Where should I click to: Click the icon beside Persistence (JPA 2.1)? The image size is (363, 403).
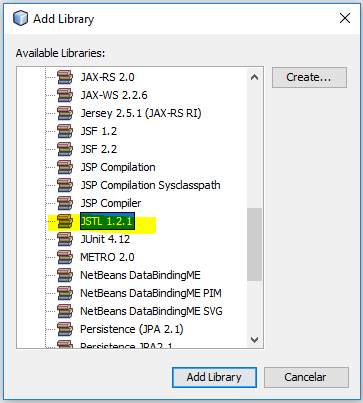click(65, 329)
